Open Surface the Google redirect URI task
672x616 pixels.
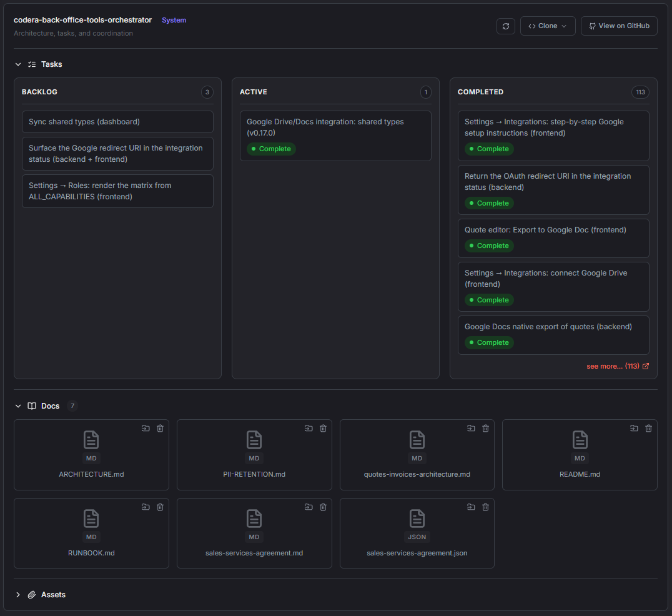(117, 154)
